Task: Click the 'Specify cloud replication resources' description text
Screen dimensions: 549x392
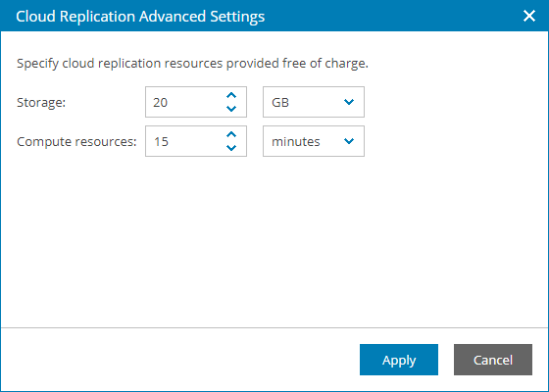Action: click(x=192, y=64)
